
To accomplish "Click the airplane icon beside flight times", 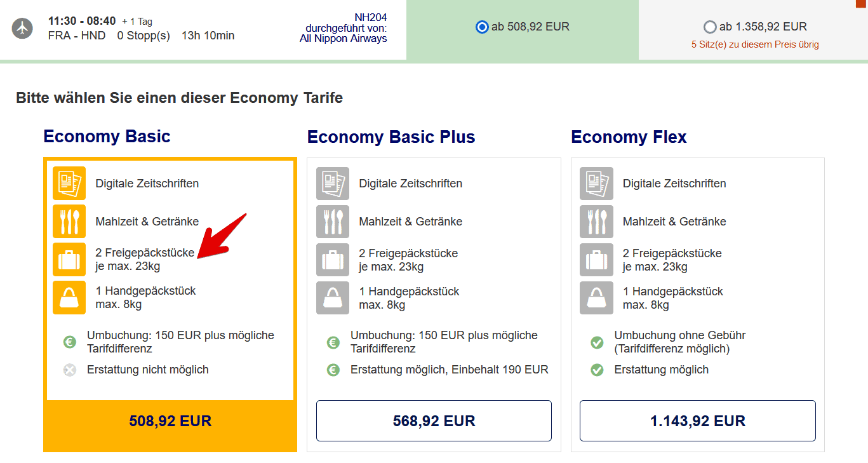I will 22,29.
